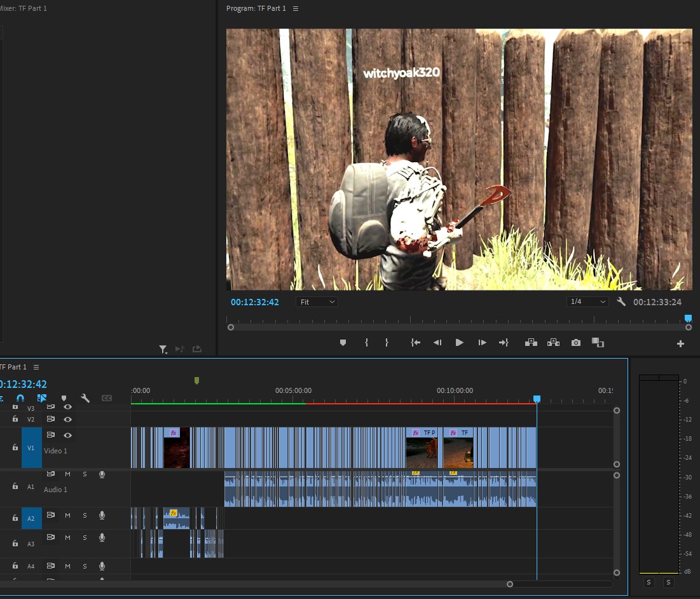Click the timeline playhead timecode field
Viewport: 700px width, 599px height.
pos(24,384)
